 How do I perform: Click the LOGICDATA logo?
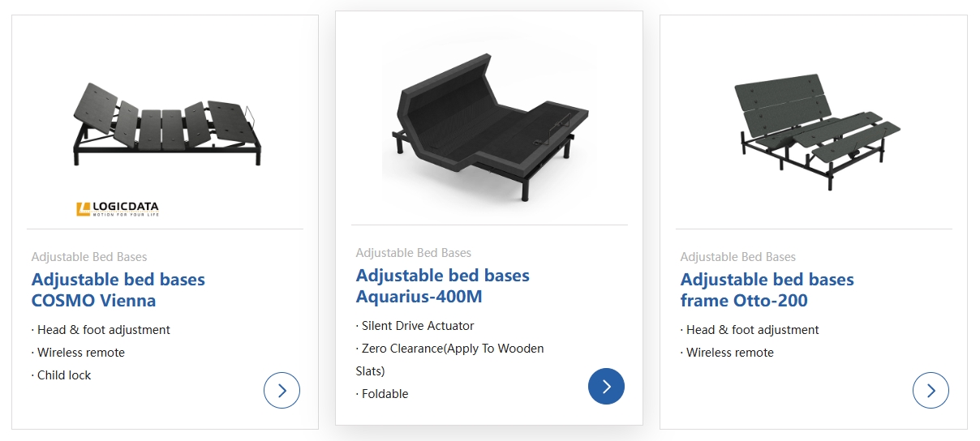coord(118,209)
